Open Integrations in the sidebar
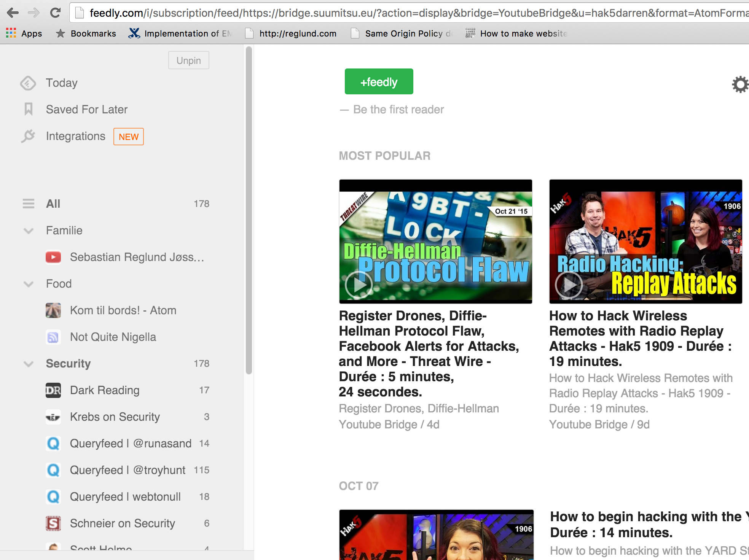The width and height of the screenshot is (749, 560). [76, 136]
